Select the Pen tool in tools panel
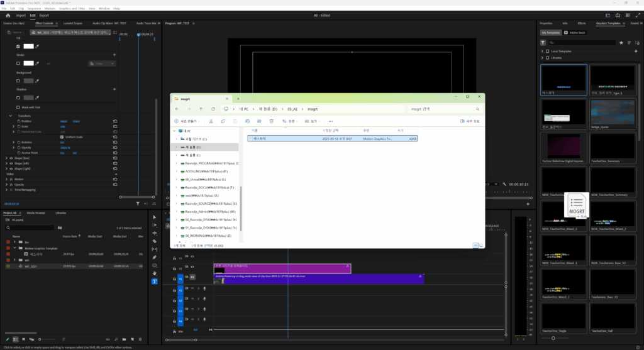 tap(155, 257)
